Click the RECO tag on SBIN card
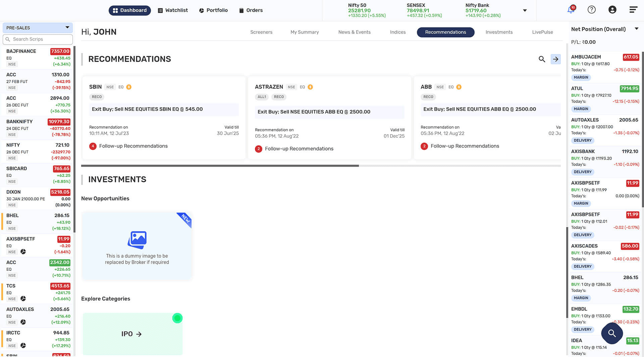This screenshot has width=644, height=357. click(97, 97)
